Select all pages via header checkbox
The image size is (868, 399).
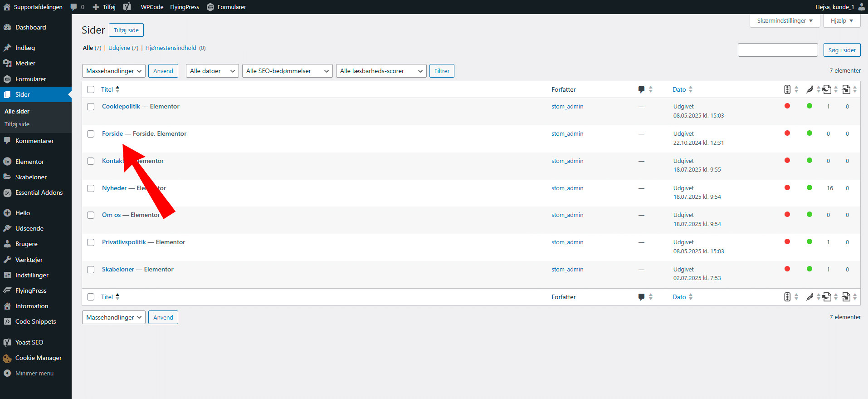[91, 89]
